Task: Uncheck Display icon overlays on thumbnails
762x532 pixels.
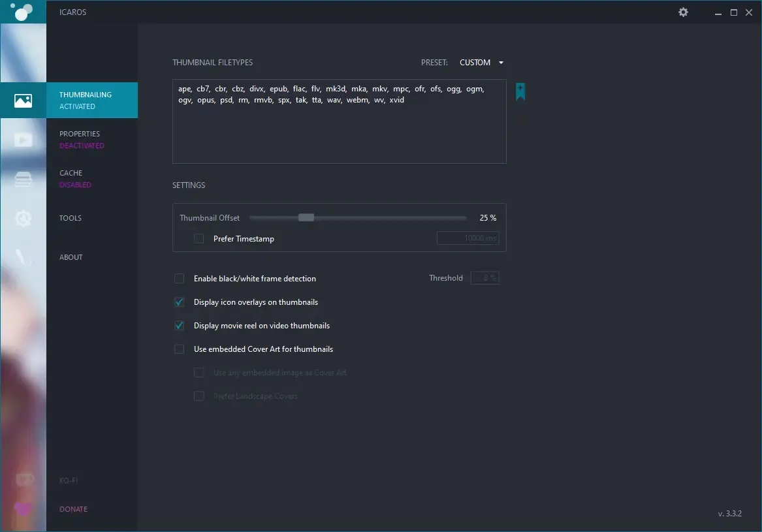Action: (180, 302)
